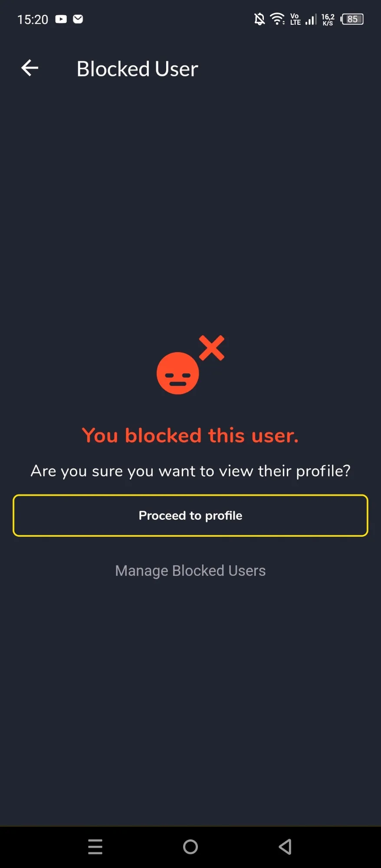Tap Android recent apps menu icon
The image size is (381, 868).
coord(95,847)
